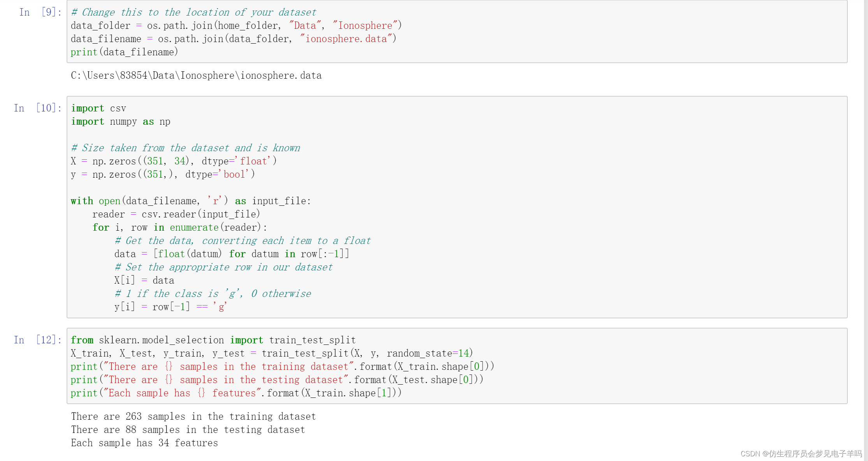The width and height of the screenshot is (868, 461).
Task: Click output 'There are 263 samples in the training dataset'
Action: [x=194, y=416]
